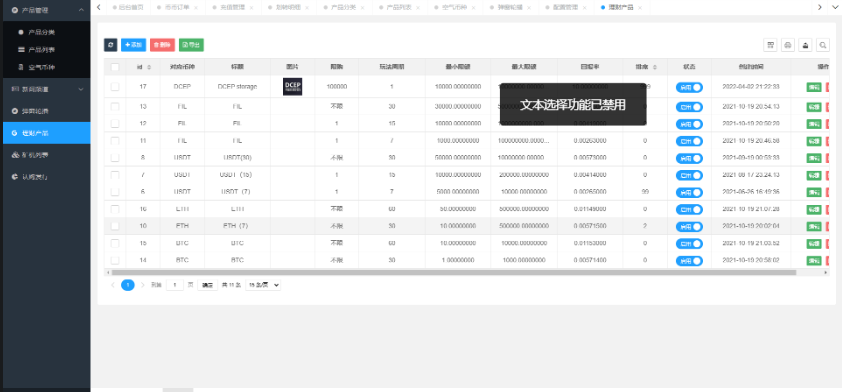Click the green 导出 button
842x392 pixels.
[191, 45]
